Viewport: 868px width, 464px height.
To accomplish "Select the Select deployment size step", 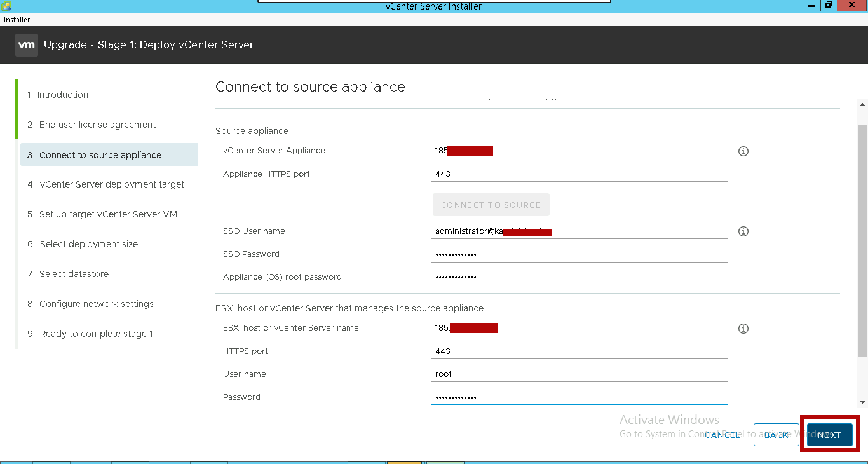I will click(x=82, y=244).
